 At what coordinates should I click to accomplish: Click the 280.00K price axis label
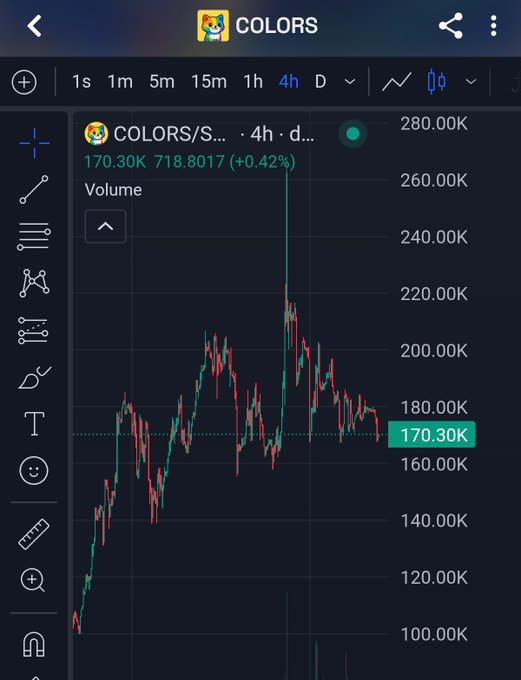[434, 124]
